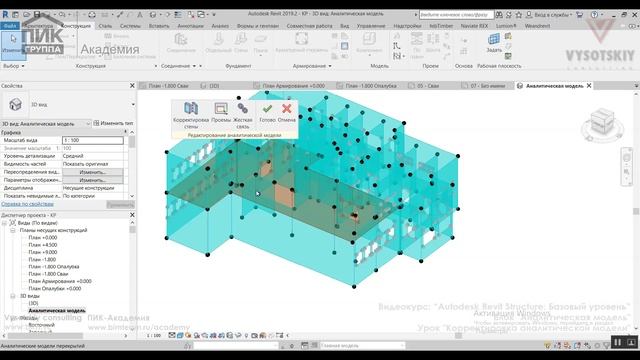640x360 pixels.
Task: Click the search binoculars icon
Action: (499, 15)
